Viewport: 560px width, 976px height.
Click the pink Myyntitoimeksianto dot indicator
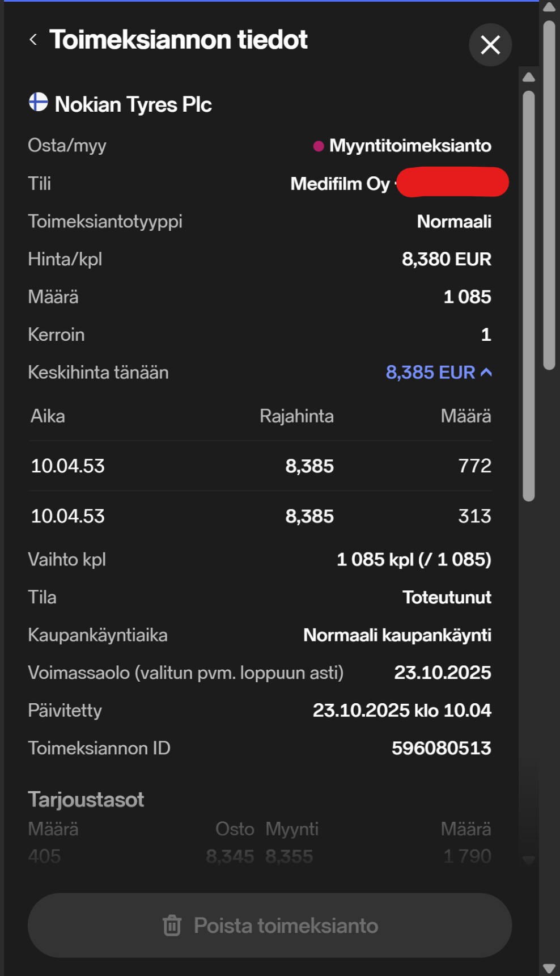[319, 146]
